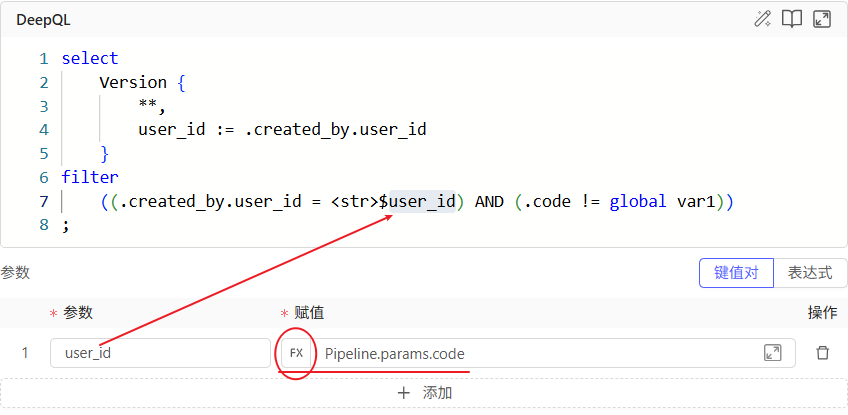
Task: Click the 添加 button to add a parameter
Action: click(x=424, y=393)
